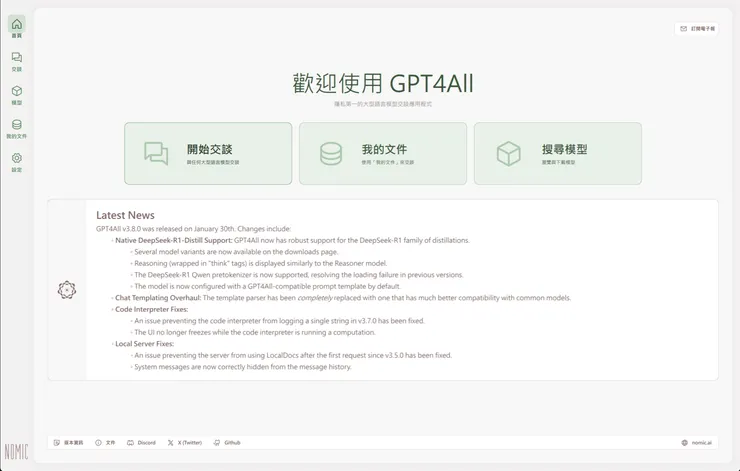The image size is (740, 471).
Task: Click "Reasoning (wrapped in think tags)" line
Action: [x=261, y=263]
